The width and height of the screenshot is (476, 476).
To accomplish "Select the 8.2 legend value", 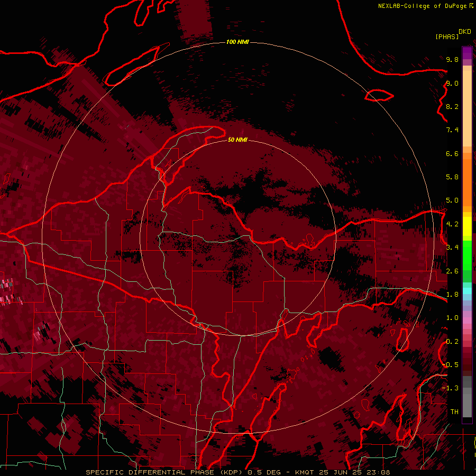I will click(x=452, y=106).
